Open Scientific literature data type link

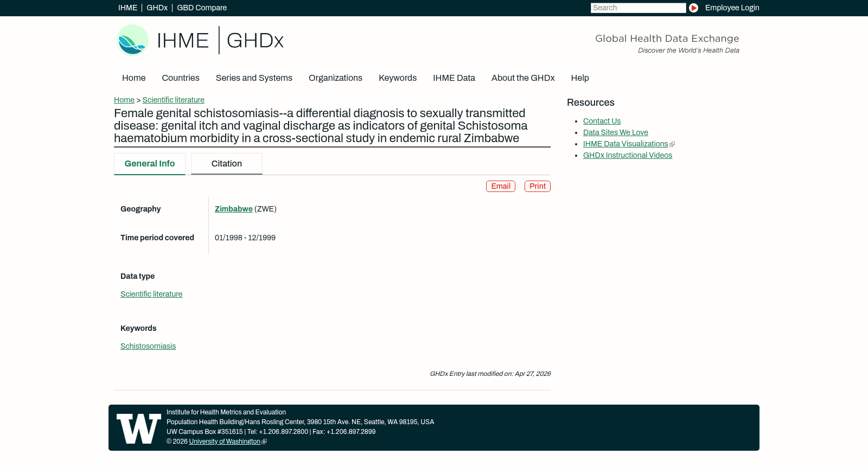[x=151, y=294]
